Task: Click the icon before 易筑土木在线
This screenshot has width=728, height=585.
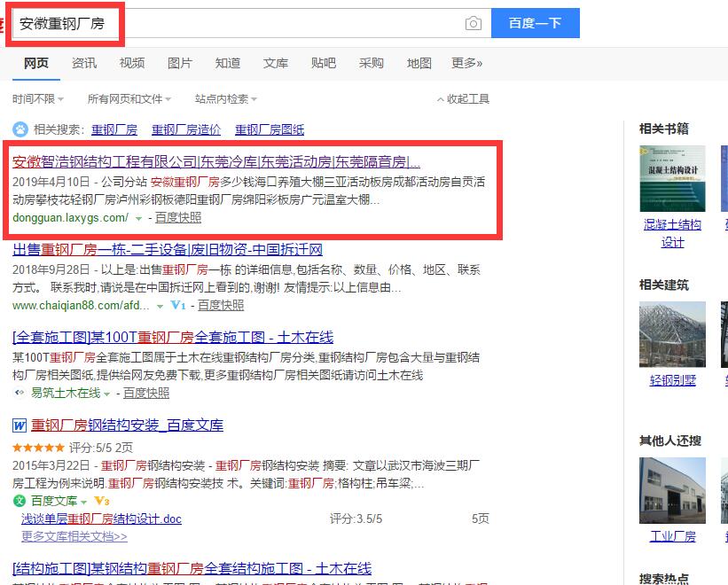Action: tap(19, 393)
